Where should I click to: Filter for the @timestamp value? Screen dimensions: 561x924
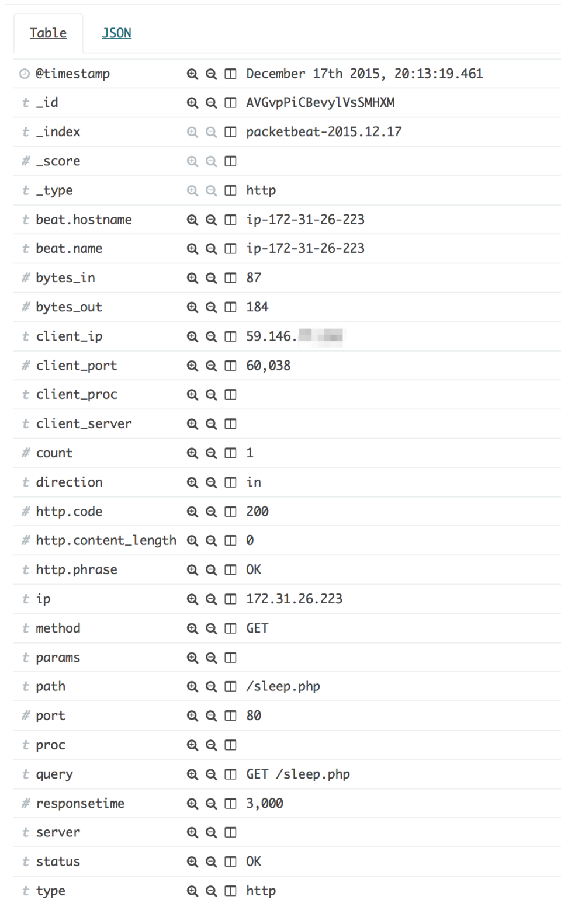(192, 74)
